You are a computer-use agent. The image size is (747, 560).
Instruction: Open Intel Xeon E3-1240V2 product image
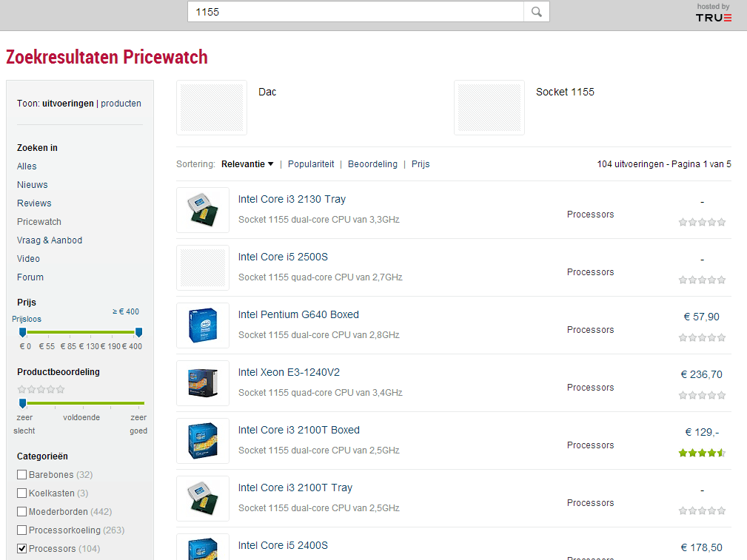(x=203, y=383)
